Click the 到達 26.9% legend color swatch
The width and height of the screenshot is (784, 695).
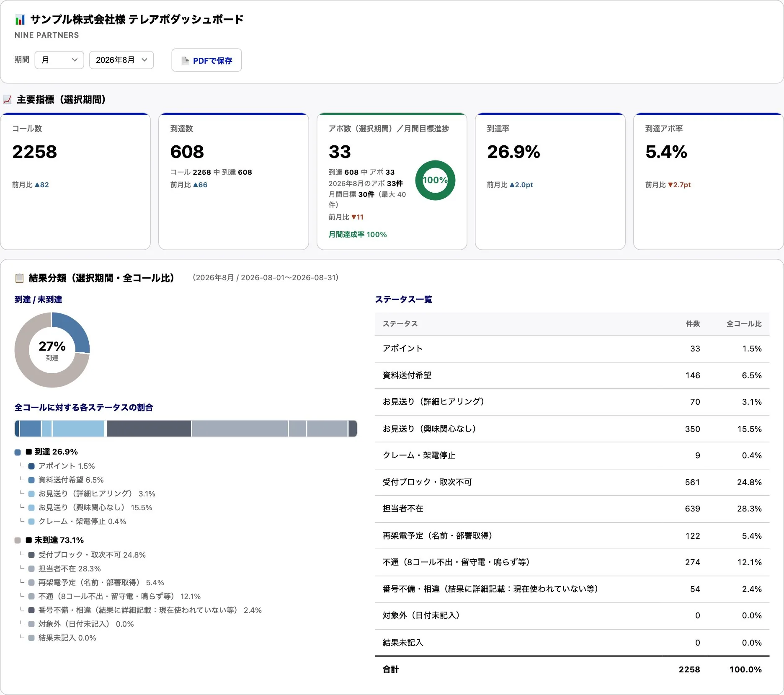tap(18, 452)
